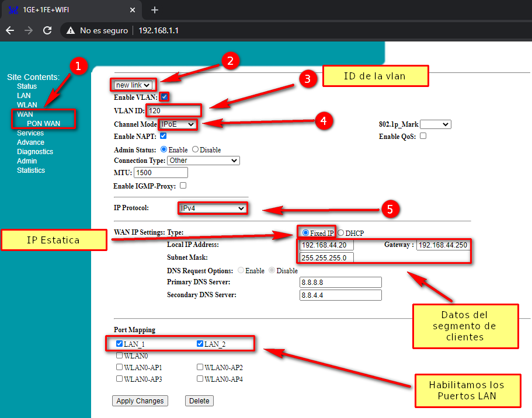
Task: Open the IP Protocol IPv4 dropdown
Action: [x=213, y=208]
